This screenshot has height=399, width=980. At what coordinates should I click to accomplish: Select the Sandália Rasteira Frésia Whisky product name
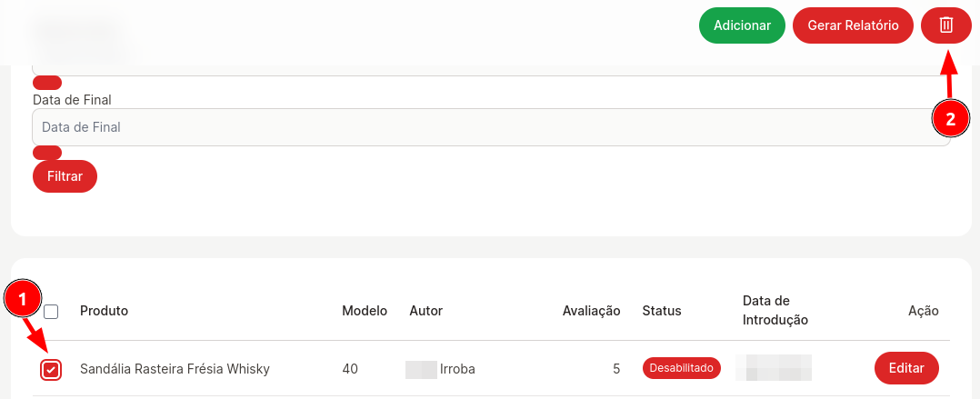point(175,369)
